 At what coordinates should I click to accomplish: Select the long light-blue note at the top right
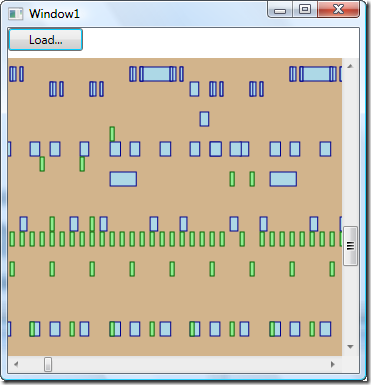(317, 74)
